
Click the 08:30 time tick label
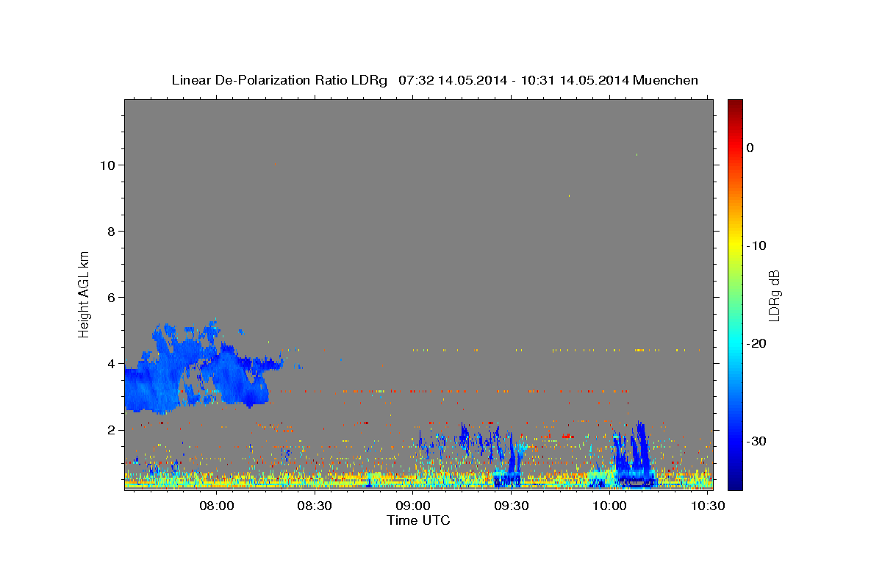315,506
